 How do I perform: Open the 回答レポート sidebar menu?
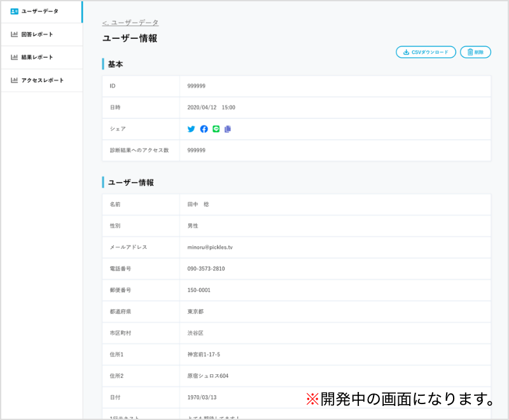(41, 34)
